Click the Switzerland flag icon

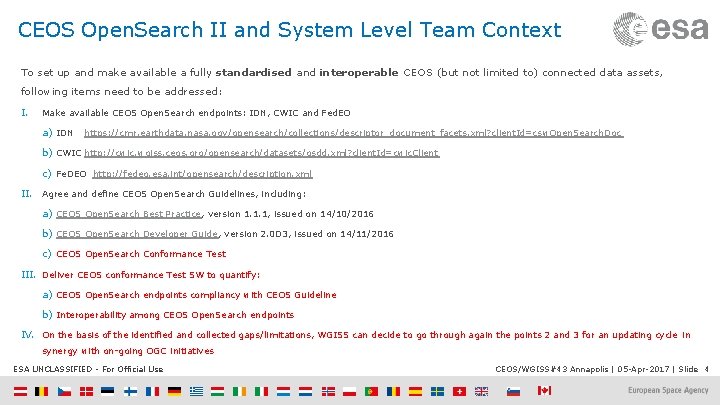click(459, 391)
